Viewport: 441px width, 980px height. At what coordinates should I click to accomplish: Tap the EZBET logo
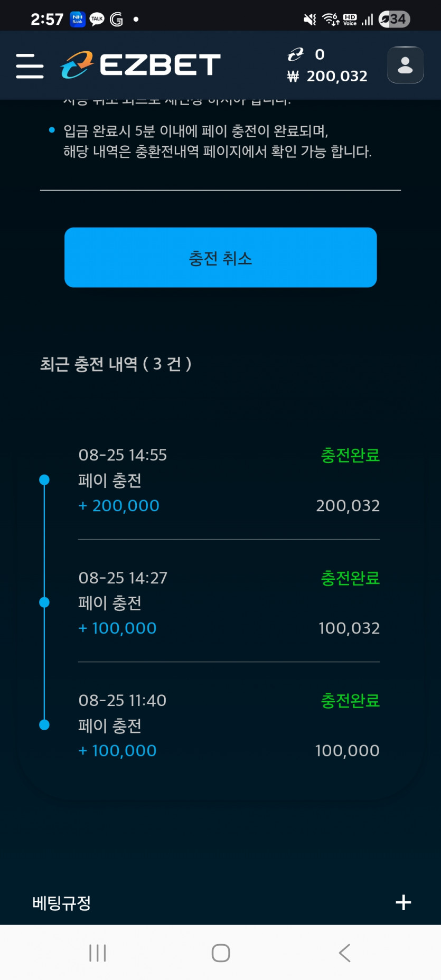point(140,65)
